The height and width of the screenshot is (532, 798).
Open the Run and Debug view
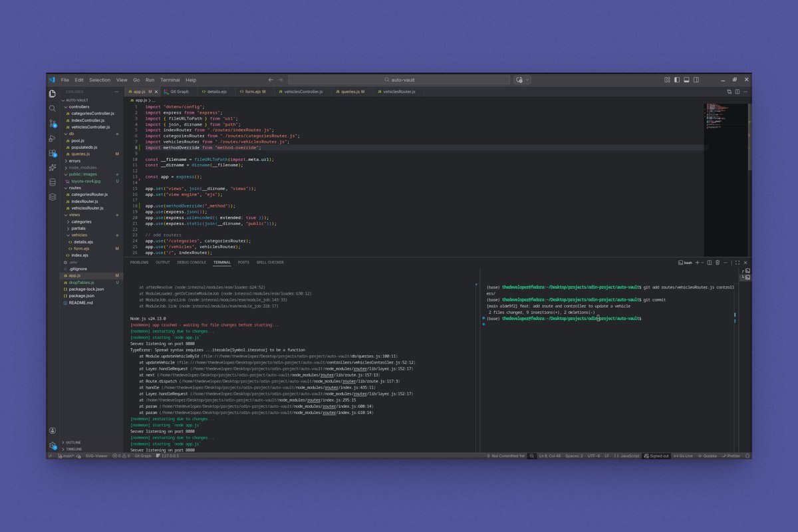point(53,138)
